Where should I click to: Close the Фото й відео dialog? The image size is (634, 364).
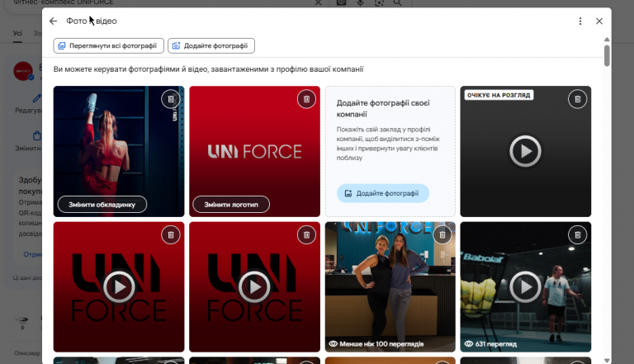point(599,21)
